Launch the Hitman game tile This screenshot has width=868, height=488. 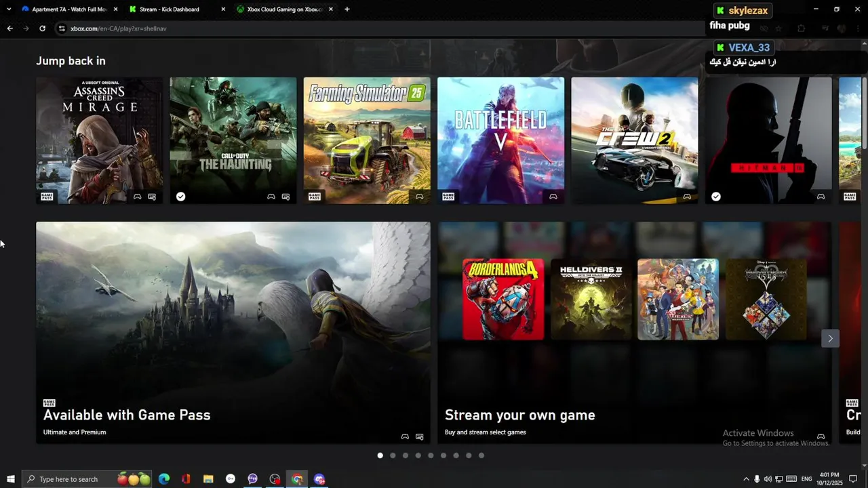pyautogui.click(x=768, y=140)
